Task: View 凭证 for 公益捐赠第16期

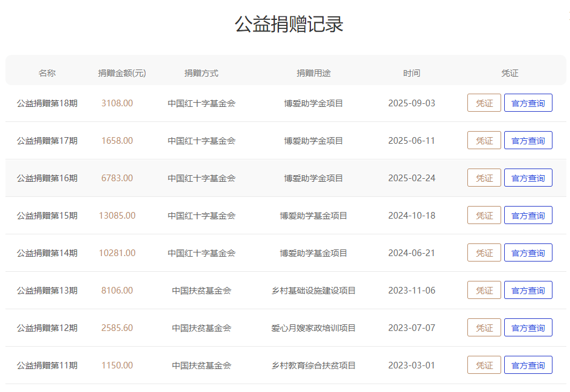Action: click(x=484, y=178)
